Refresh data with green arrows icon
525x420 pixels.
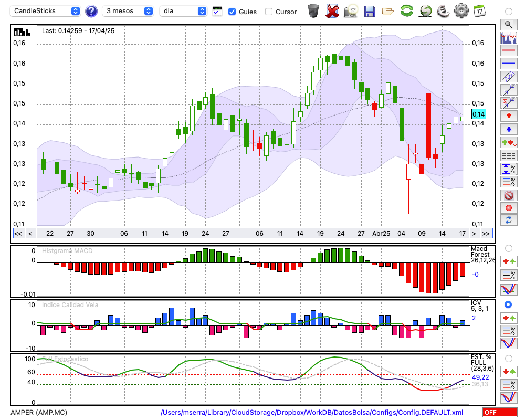click(406, 10)
